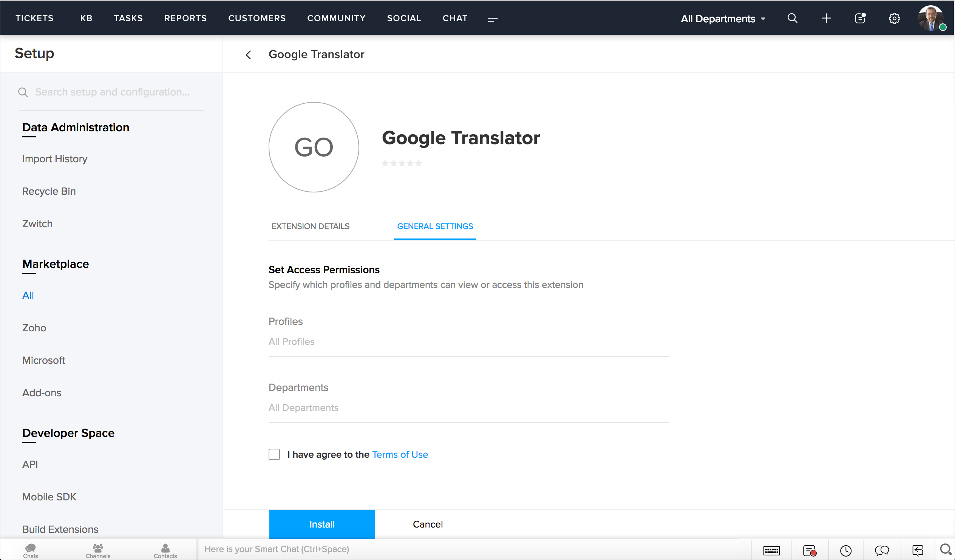Click the back arrow beside Google Translator

[248, 55]
